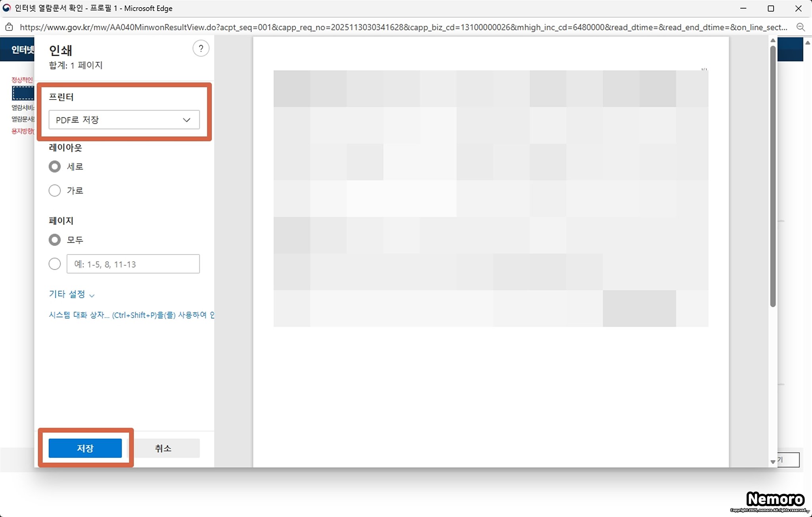Viewport: 812px width, 517px height.
Task: Click the site info lock icon
Action: click(x=9, y=27)
